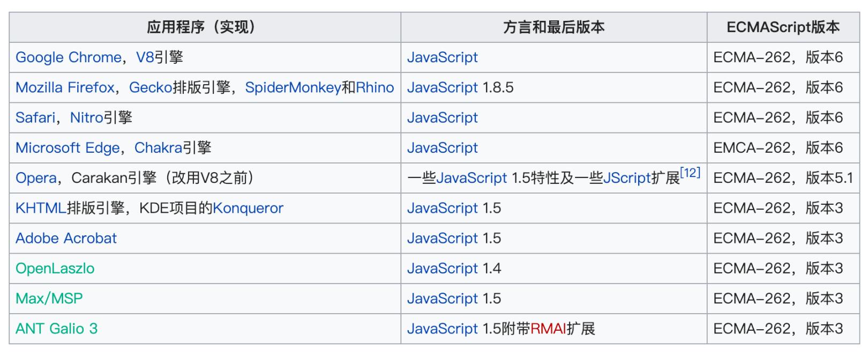Click the 应用程序（实现） column header

(205, 27)
